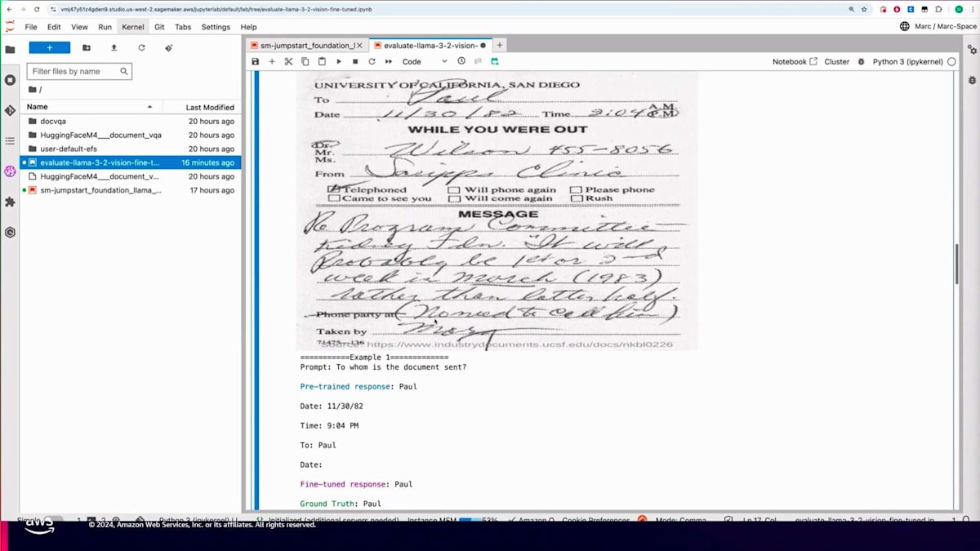This screenshot has width=980, height=551.
Task: Focus the Filter files by name field
Action: click(x=79, y=71)
